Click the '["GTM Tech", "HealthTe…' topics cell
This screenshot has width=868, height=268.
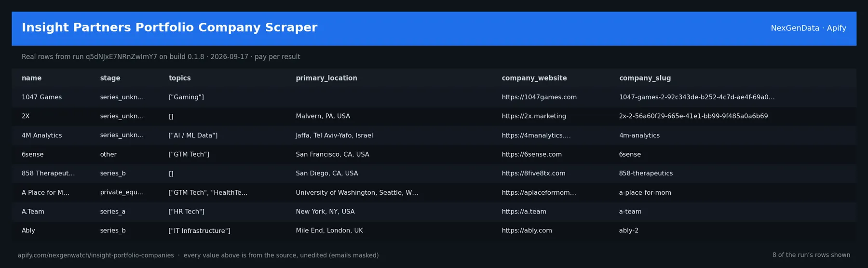(x=208, y=192)
